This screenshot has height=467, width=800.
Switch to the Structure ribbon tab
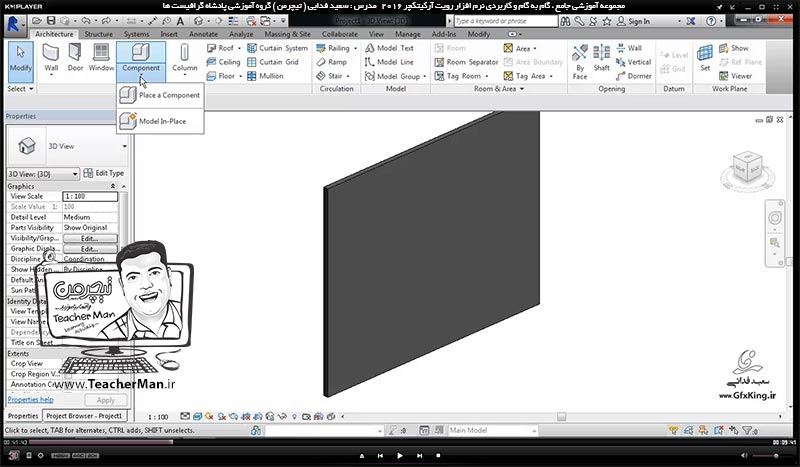click(98, 34)
